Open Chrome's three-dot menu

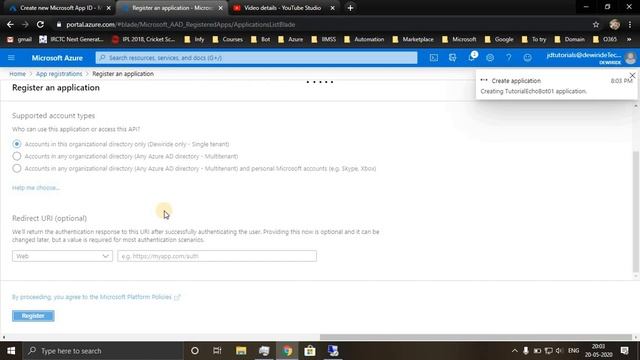coord(630,24)
